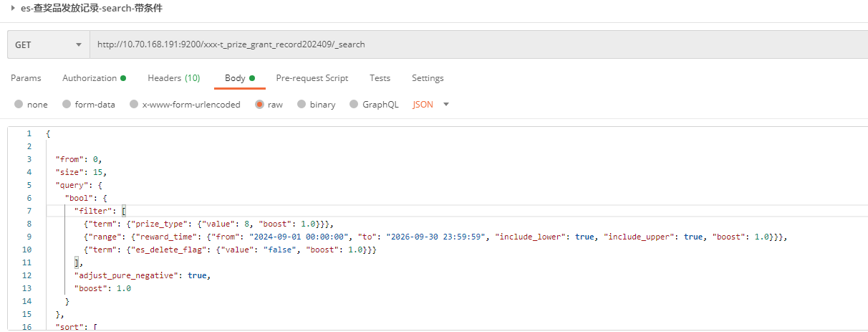Click the "from": 0 line in editor
Image resolution: width=868 pixels, height=332 pixels.
pyautogui.click(x=80, y=159)
